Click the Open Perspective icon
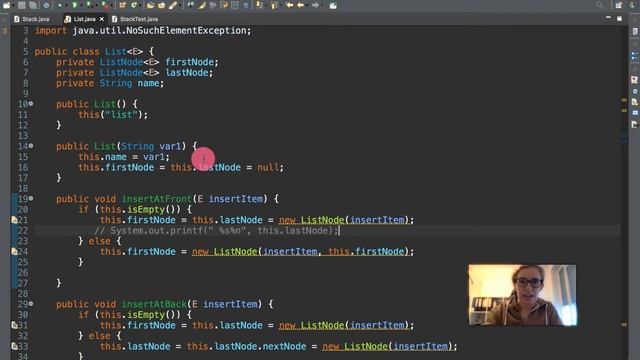Screen dimensions: 640x360 (619, 5)
